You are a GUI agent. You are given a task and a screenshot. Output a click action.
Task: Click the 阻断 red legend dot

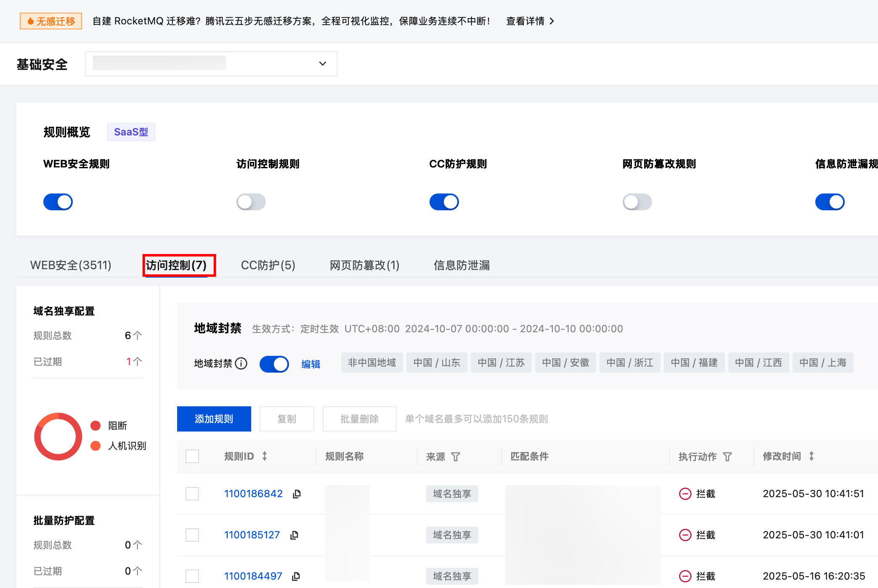click(95, 426)
